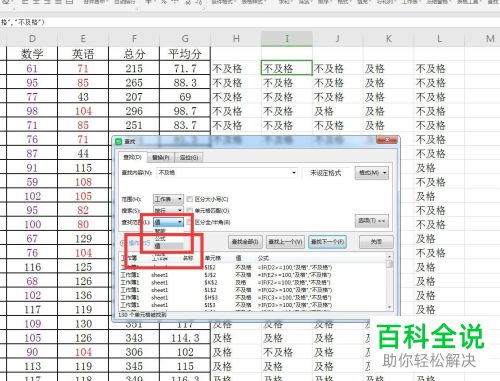Close the 查找 dialog with the X
The image size is (500, 381).
click(x=387, y=140)
